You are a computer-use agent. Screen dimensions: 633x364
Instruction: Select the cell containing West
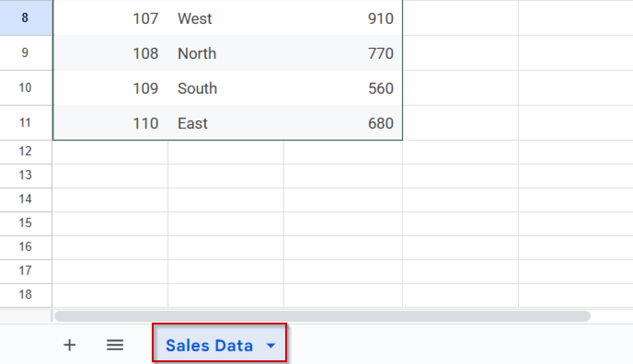pyautogui.click(x=225, y=18)
